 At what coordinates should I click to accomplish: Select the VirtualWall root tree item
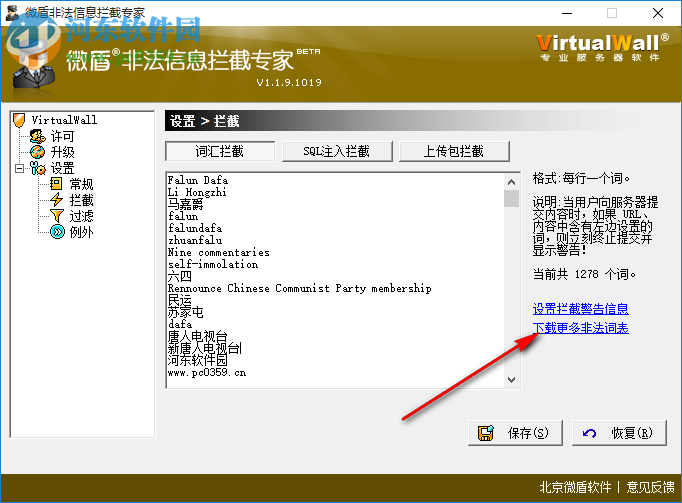(64, 120)
